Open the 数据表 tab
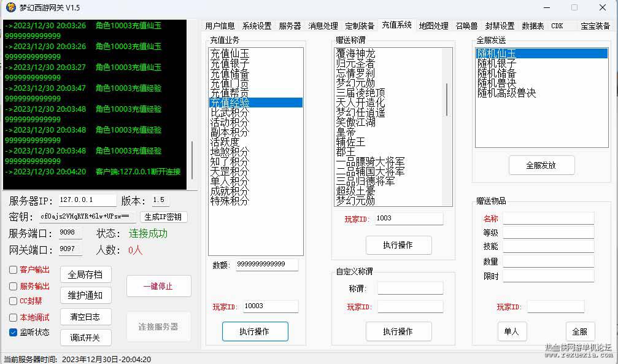 click(x=533, y=26)
